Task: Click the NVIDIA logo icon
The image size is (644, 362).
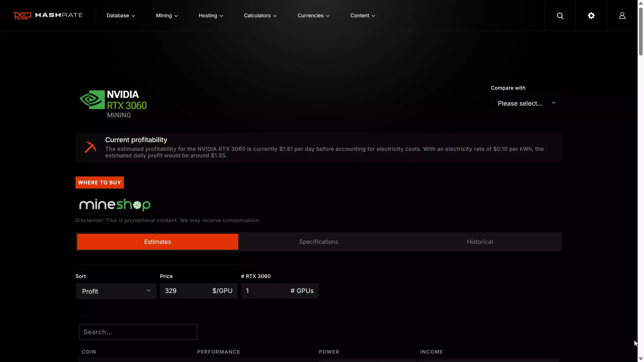Action: [x=92, y=100]
